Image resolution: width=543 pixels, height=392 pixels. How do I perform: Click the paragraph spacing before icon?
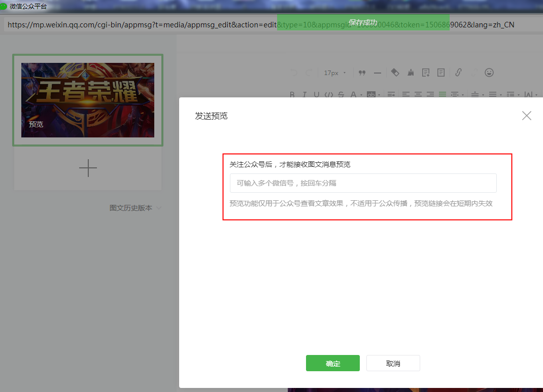click(x=475, y=94)
